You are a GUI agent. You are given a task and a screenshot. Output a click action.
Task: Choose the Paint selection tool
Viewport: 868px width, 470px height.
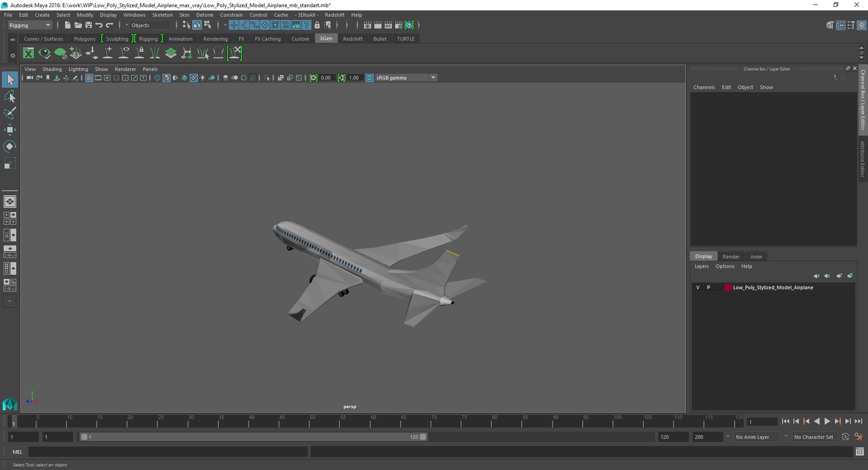point(10,113)
